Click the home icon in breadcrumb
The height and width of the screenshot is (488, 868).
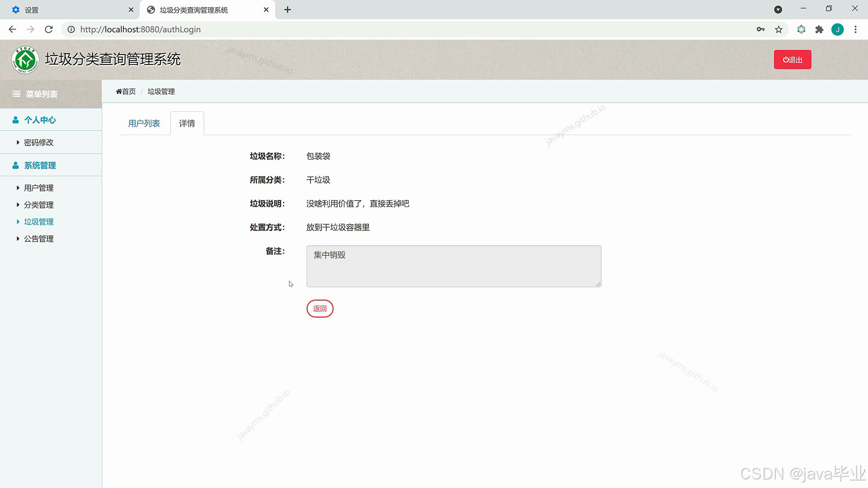coord(119,91)
